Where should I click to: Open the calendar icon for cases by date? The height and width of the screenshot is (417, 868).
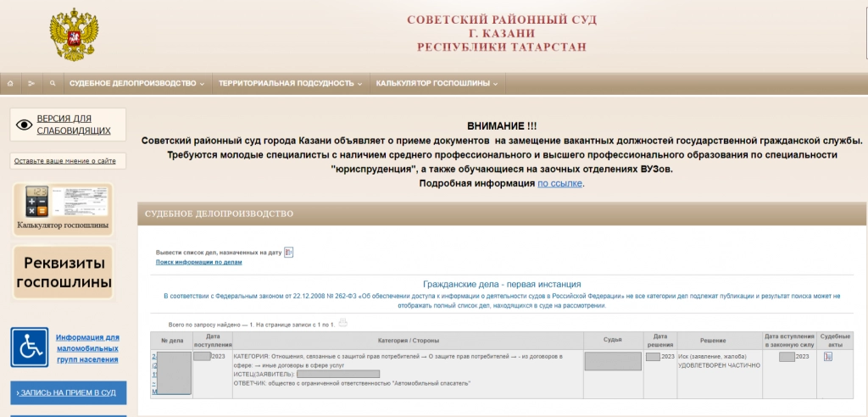tap(288, 252)
